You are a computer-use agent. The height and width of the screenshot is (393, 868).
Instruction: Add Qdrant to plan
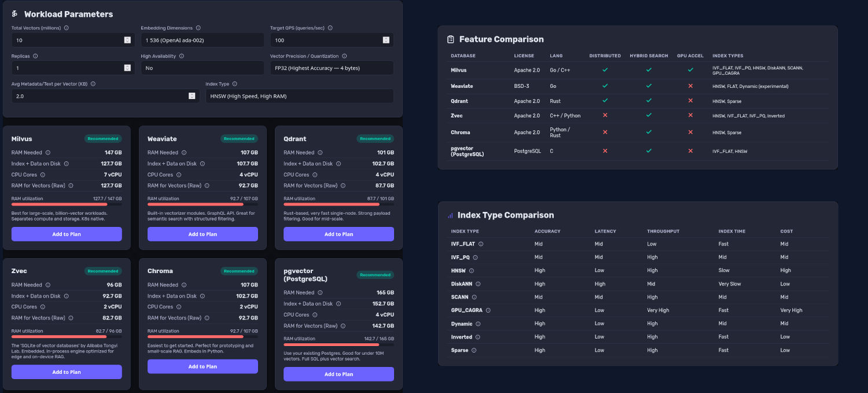click(x=339, y=234)
